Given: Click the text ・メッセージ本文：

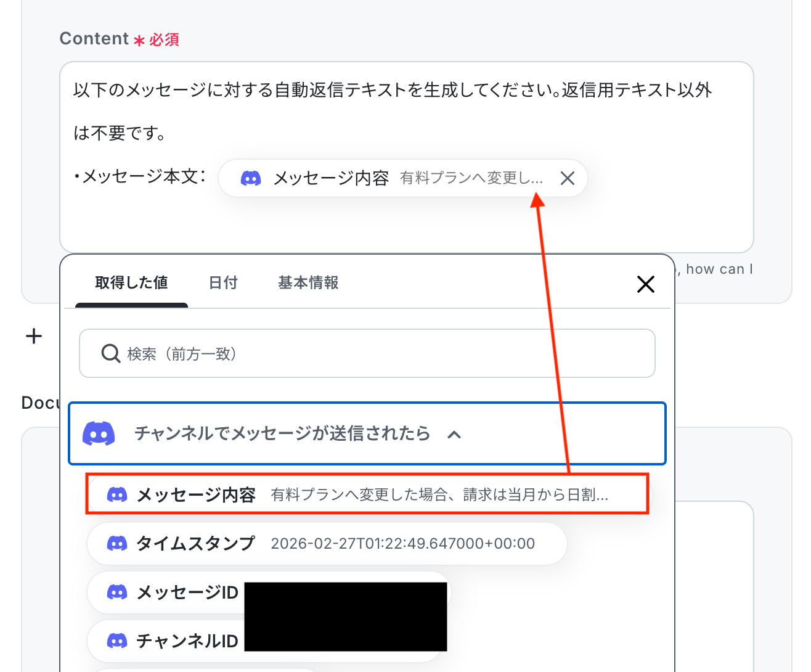Looking at the screenshot, I should pos(140,176).
